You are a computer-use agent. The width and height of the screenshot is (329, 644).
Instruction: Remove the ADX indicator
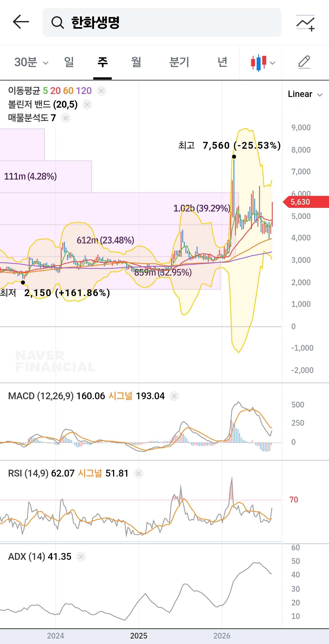[81, 557]
